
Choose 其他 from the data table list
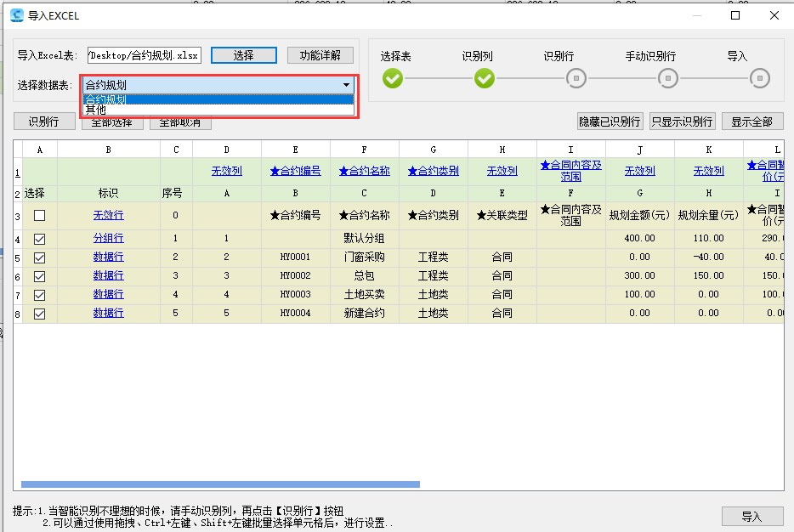point(218,110)
